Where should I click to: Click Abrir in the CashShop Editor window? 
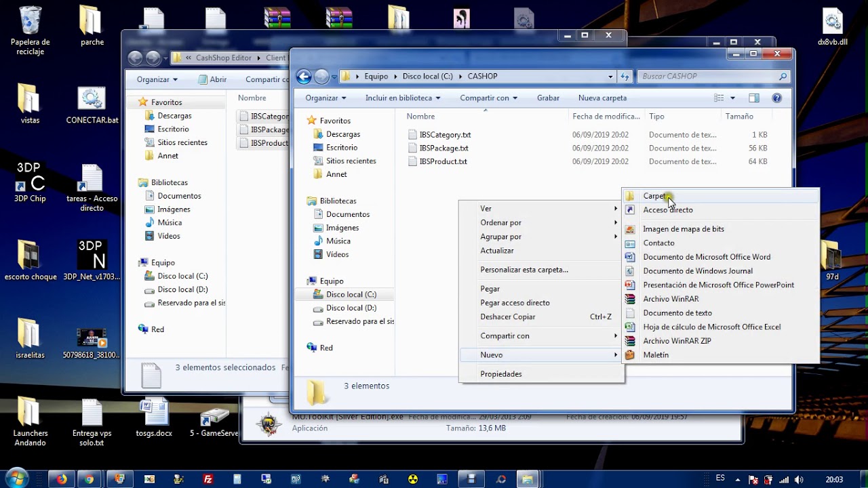(212, 79)
